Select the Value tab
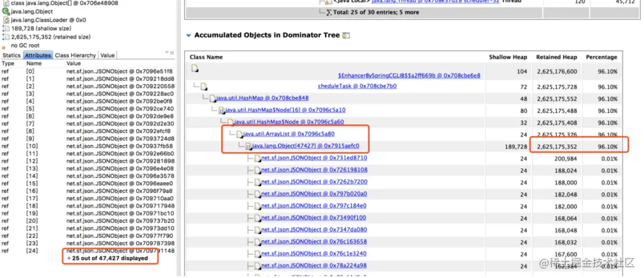The image size is (644, 278). coord(107,55)
